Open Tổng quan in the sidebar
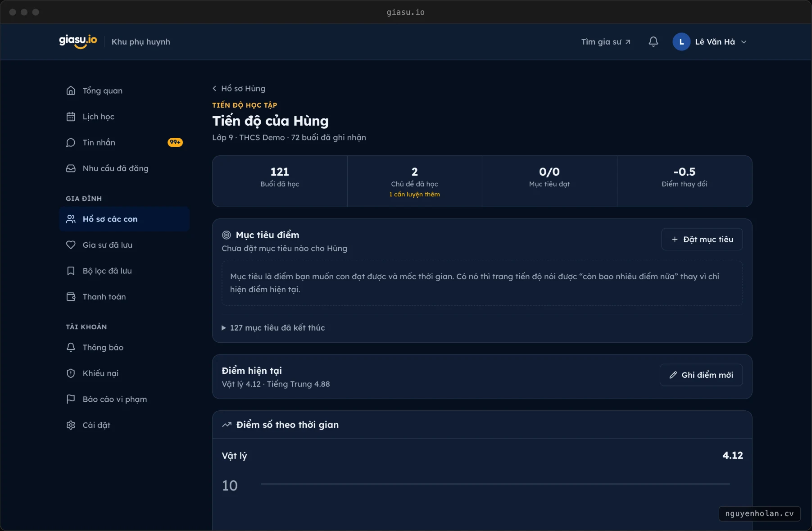This screenshot has height=531, width=812. tap(124, 91)
